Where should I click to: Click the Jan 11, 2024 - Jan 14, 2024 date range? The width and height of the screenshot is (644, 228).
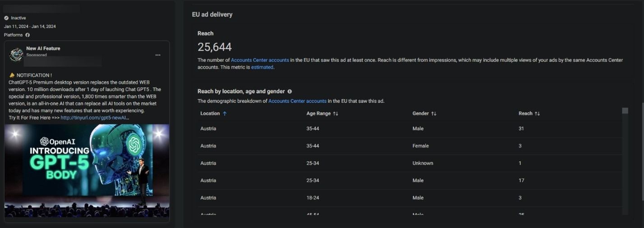[30, 27]
